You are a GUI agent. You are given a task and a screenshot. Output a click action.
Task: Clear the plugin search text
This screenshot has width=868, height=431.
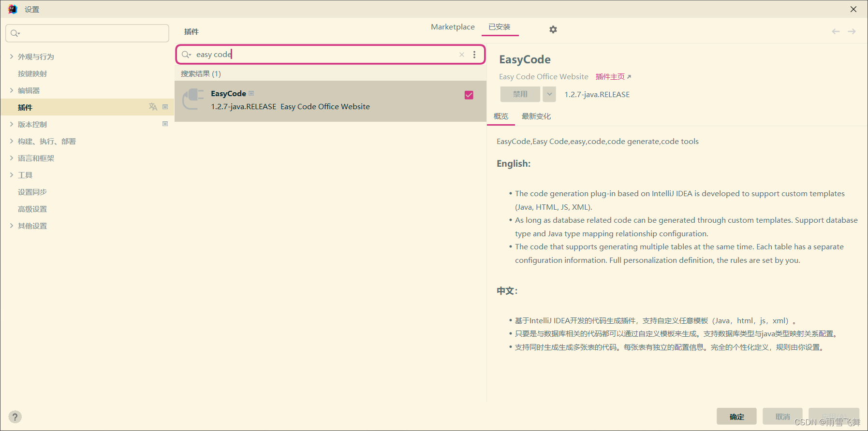462,55
